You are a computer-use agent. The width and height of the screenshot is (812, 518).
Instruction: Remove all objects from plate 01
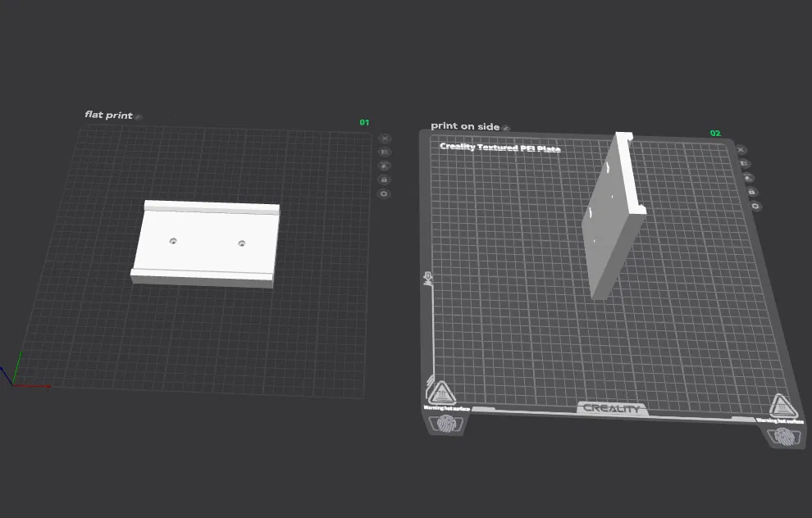pyautogui.click(x=385, y=139)
